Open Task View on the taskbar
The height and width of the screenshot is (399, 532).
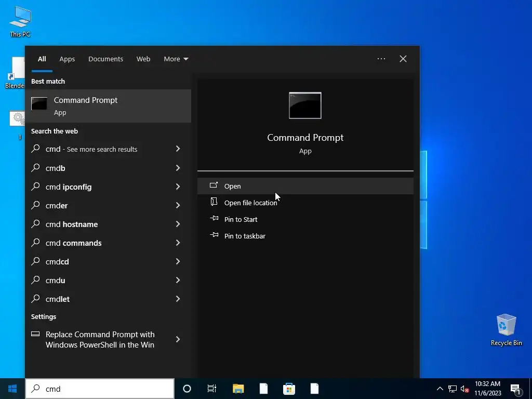[212, 389]
